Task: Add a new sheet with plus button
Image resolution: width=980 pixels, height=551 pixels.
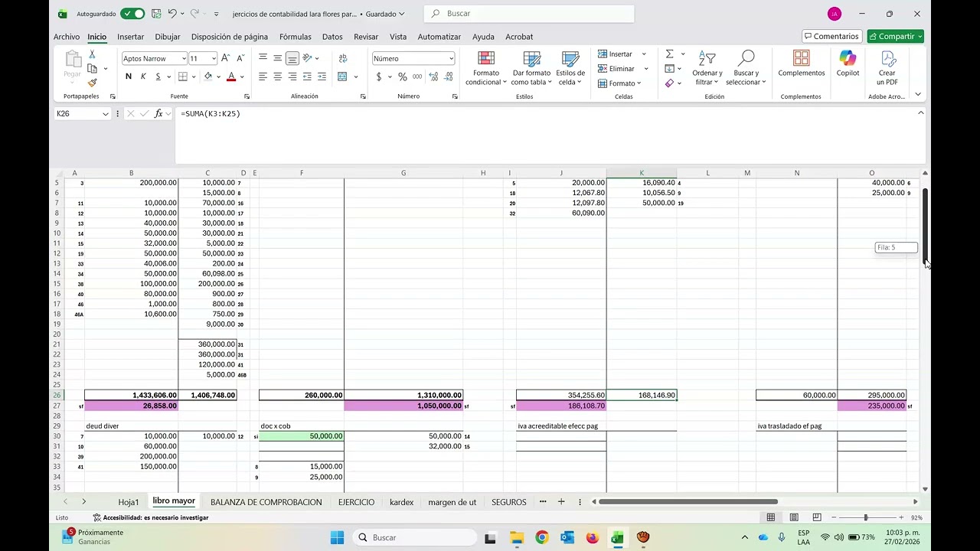Action: tap(561, 502)
